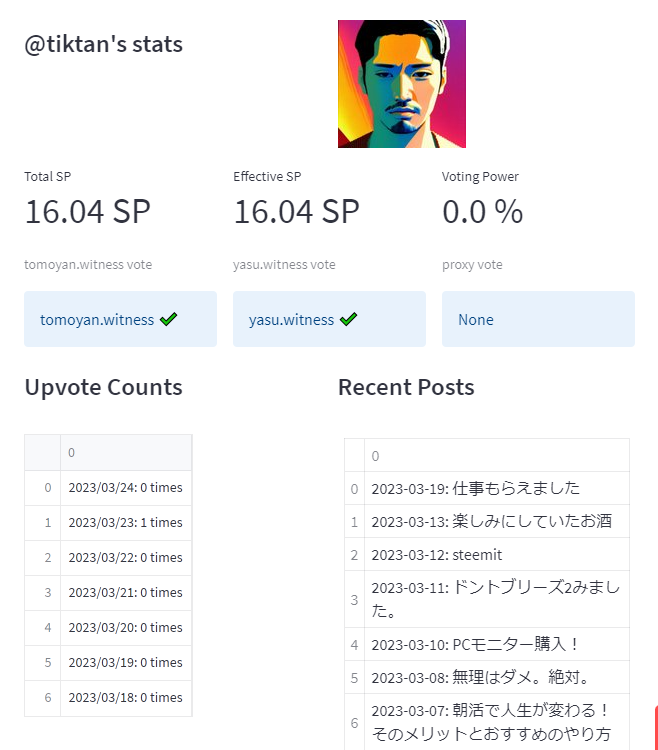Click the None proxy vote box
The height and width of the screenshot is (750, 658).
538,319
